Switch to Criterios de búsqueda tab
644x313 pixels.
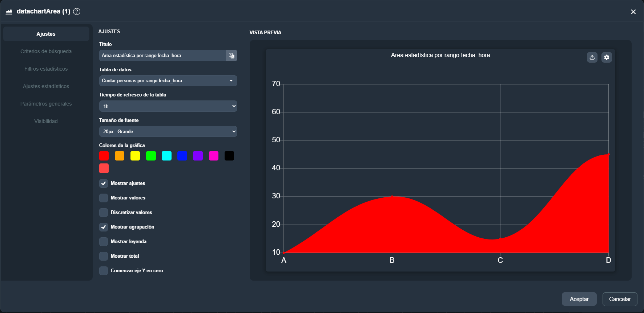(x=46, y=51)
